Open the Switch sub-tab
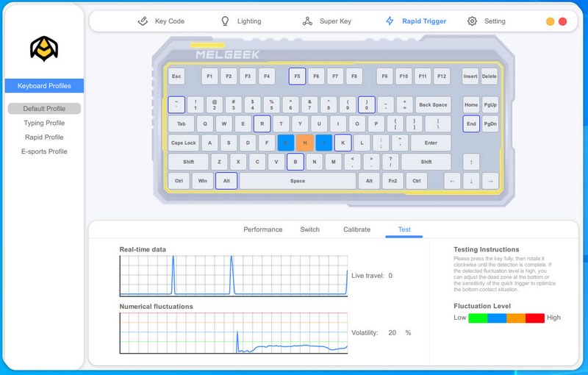588x375 pixels. pyautogui.click(x=309, y=229)
